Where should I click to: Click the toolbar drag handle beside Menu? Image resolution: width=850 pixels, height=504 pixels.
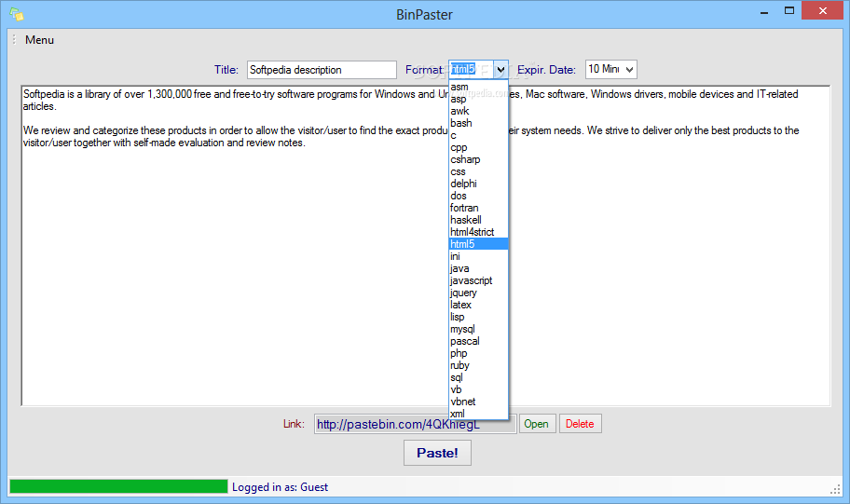pos(14,39)
